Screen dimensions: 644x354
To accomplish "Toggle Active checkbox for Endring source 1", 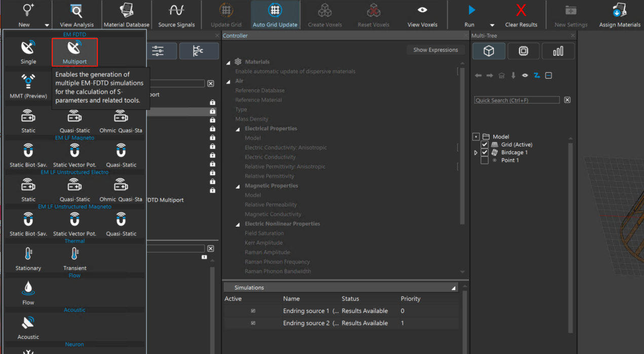I will [253, 311].
